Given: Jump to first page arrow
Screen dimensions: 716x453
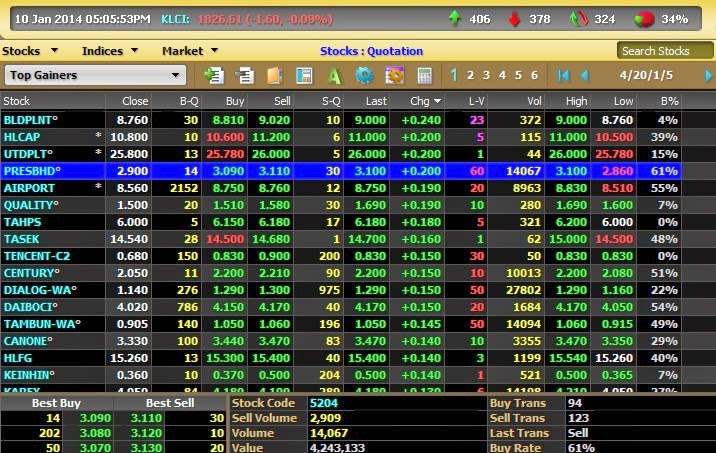Looking at the screenshot, I should pos(563,75).
